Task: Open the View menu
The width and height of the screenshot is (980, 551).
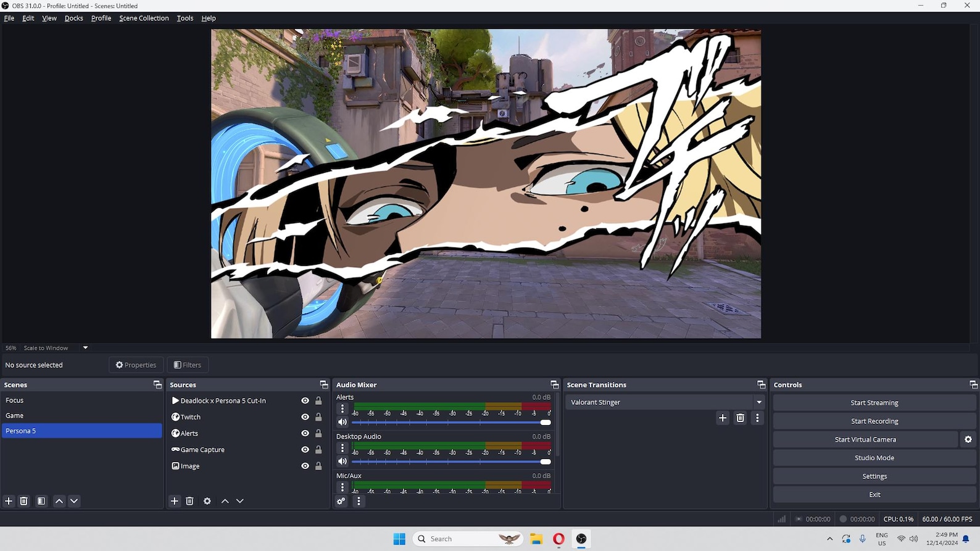Action: coord(49,18)
